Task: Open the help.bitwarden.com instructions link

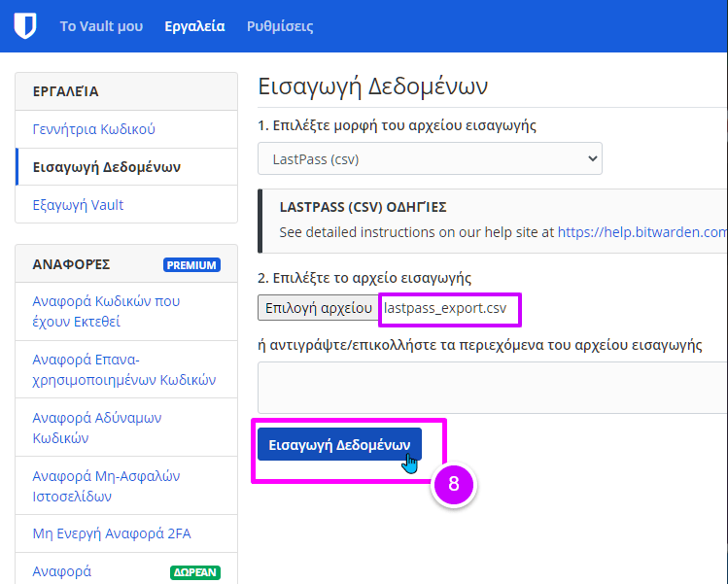Action: click(x=642, y=232)
